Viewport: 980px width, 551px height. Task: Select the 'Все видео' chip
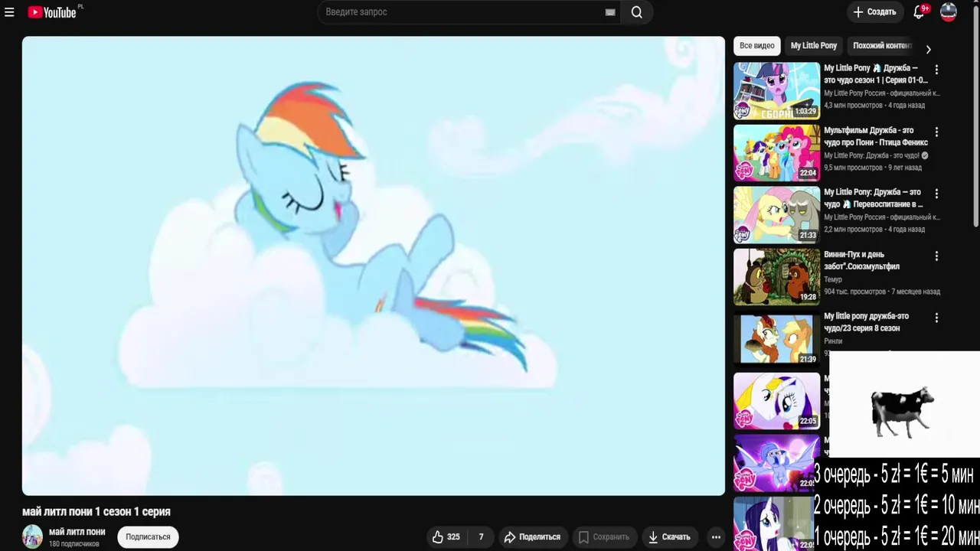756,46
